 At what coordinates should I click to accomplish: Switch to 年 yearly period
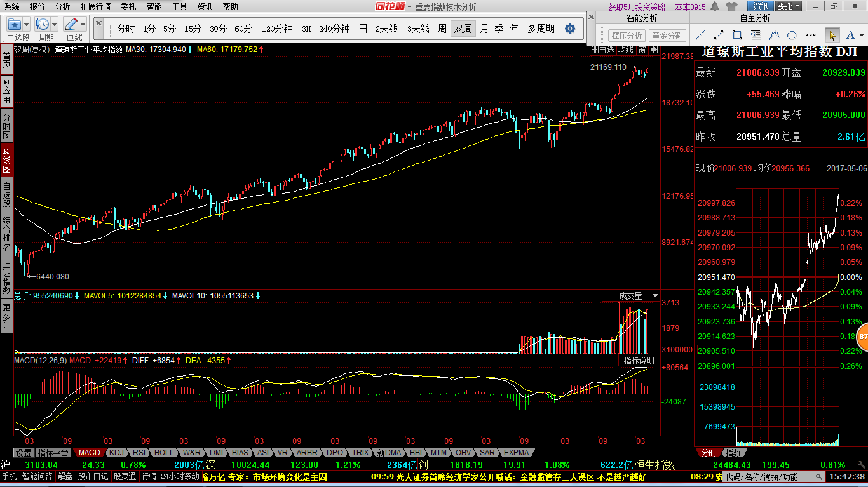[514, 29]
